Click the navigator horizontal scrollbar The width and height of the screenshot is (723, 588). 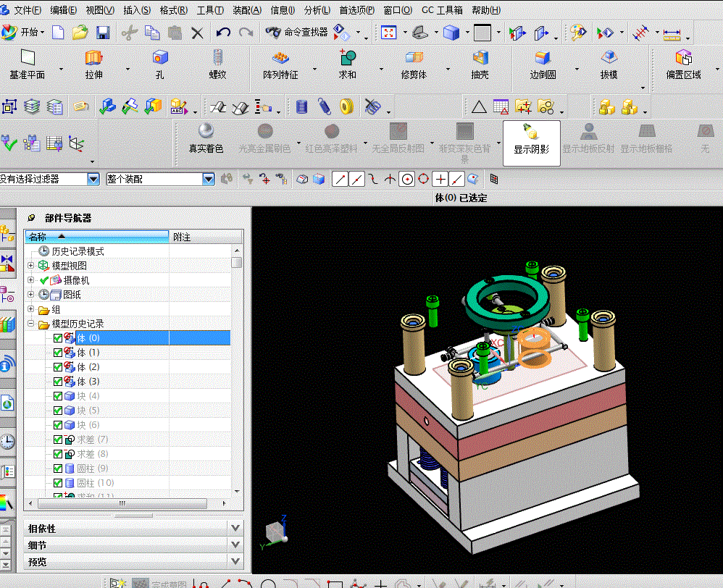pyautogui.click(x=122, y=504)
